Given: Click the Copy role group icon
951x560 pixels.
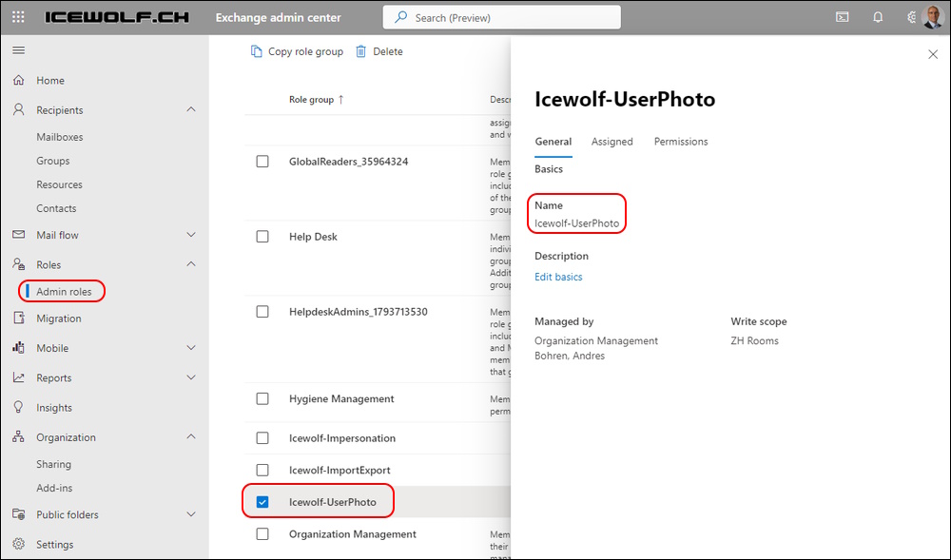Looking at the screenshot, I should [256, 51].
